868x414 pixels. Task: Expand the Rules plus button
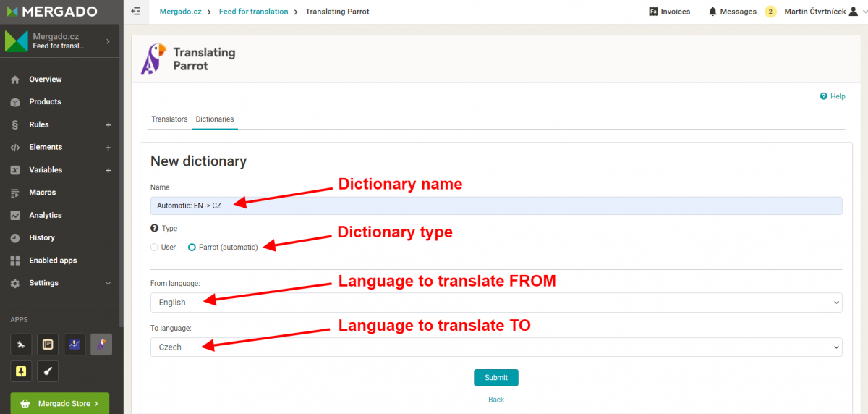(108, 125)
